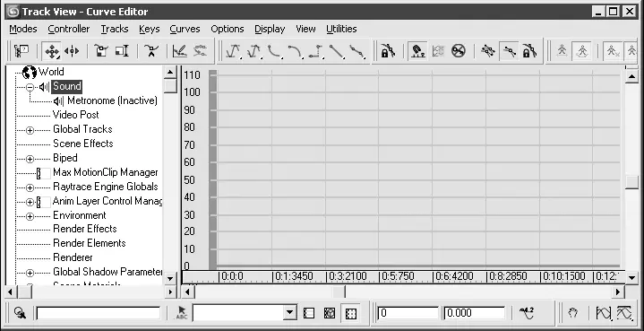
Task: Set tangents to Auto
Action: [x=233, y=51]
